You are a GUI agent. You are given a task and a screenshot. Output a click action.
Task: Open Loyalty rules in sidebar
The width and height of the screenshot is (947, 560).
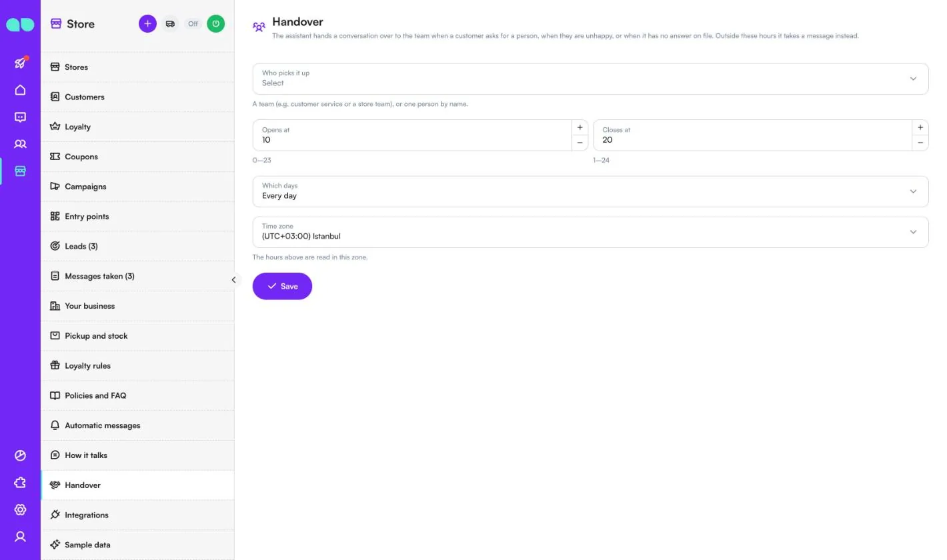coord(137,366)
